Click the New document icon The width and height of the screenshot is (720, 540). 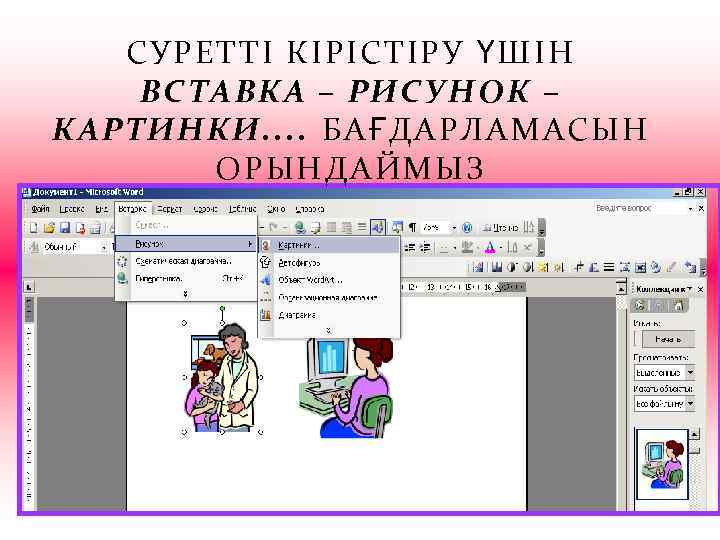point(33,227)
